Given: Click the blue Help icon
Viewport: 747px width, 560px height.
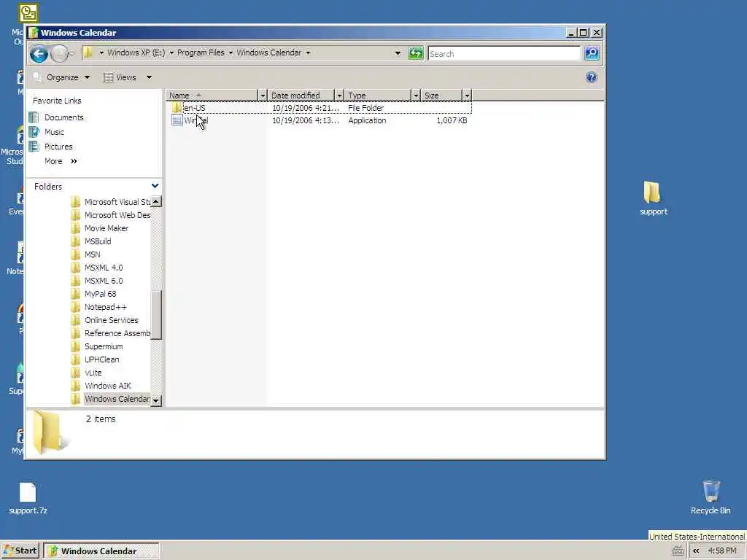Looking at the screenshot, I should click(591, 77).
